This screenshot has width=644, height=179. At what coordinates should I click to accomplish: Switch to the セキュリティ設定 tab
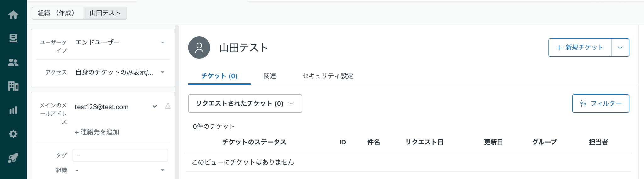pos(327,76)
